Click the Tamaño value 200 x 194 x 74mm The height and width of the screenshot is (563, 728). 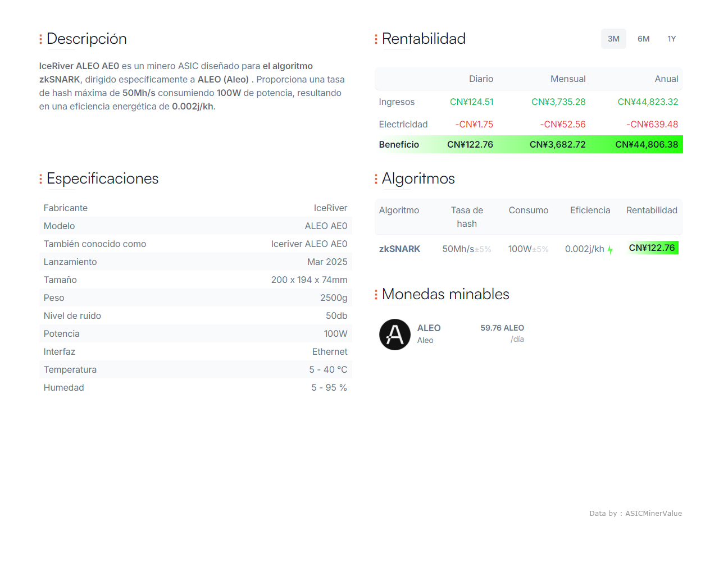(x=309, y=280)
